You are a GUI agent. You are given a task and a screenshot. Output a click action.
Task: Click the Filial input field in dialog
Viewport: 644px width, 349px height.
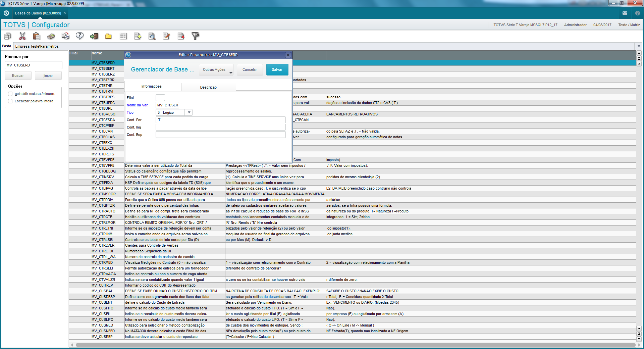[160, 98]
